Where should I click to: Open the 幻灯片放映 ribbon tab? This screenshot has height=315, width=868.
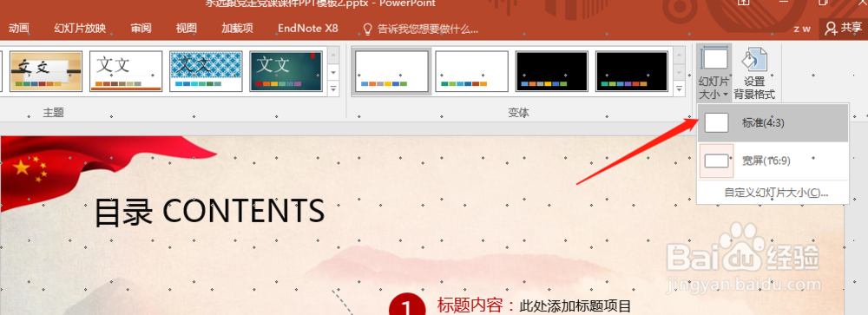click(x=80, y=29)
